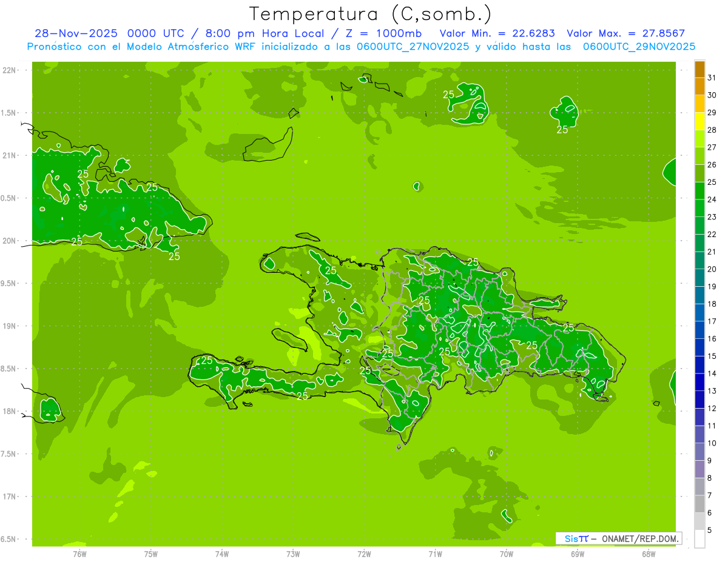Click the "Valor Min. = 22.6283" value
This screenshot has width=728, height=562.
(x=497, y=33)
